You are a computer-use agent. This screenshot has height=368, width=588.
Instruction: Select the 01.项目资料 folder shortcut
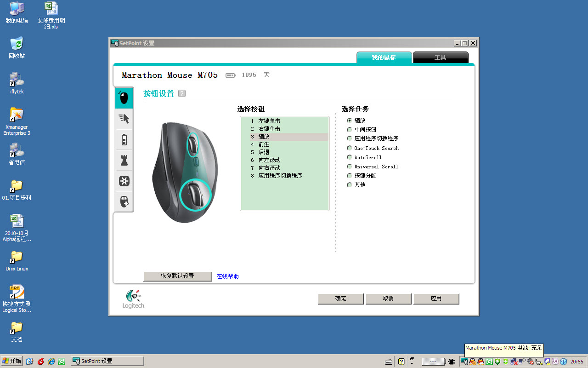[x=17, y=190]
